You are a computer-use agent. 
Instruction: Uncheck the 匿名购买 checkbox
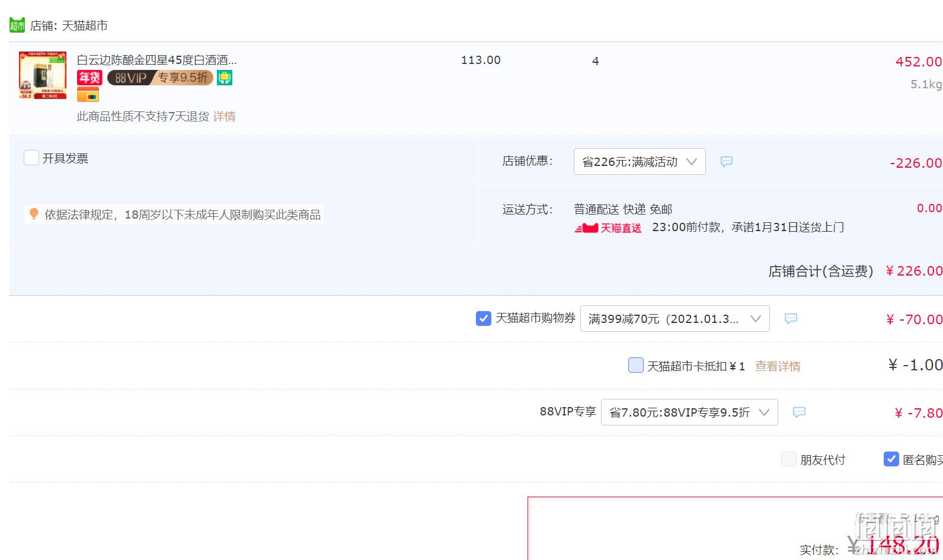(891, 459)
